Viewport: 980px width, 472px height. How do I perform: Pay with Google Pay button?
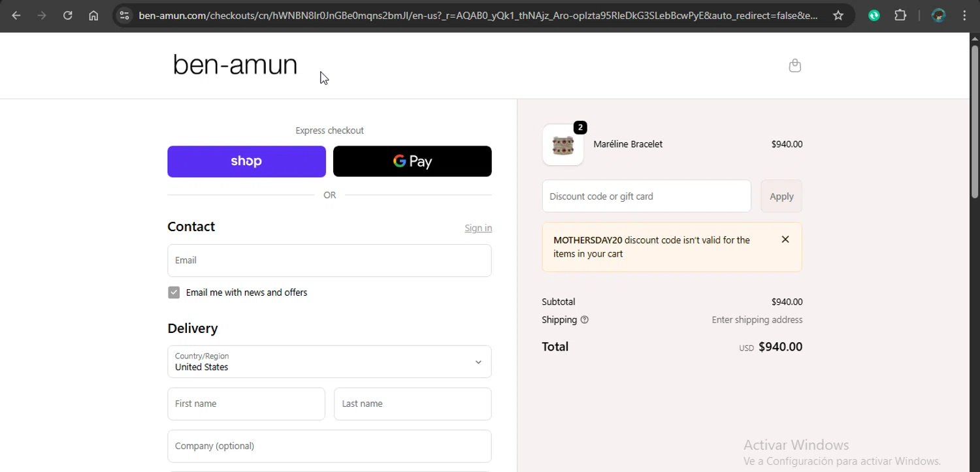point(412,161)
